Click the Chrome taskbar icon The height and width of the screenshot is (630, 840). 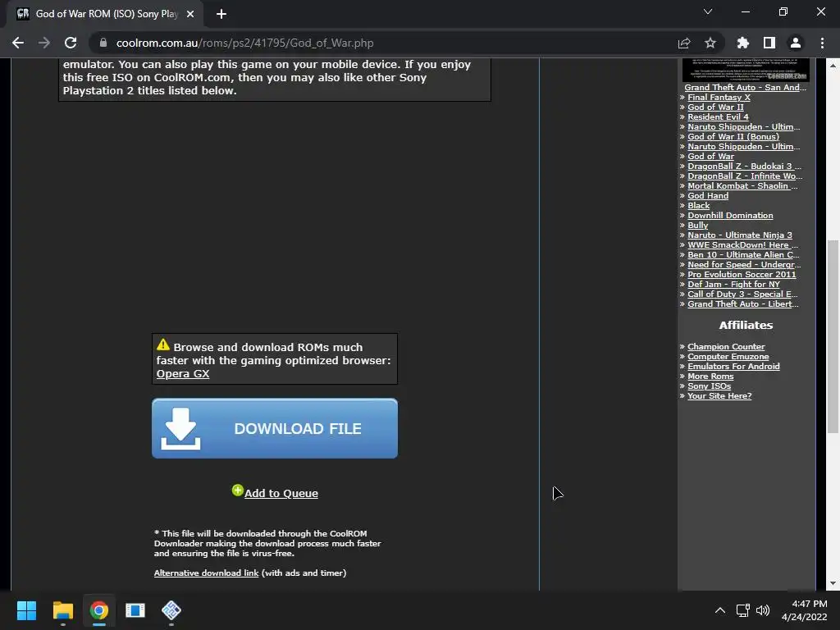tap(99, 610)
